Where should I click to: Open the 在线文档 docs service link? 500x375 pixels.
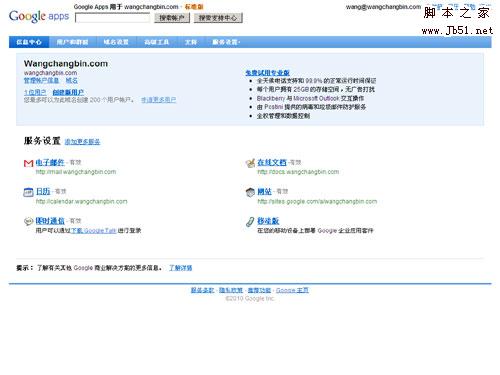pos(272,162)
